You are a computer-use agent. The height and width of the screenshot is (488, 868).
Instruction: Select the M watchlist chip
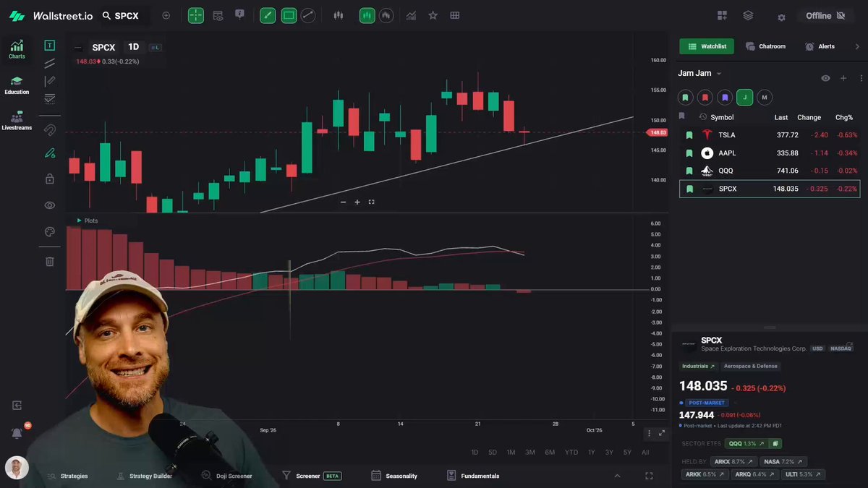click(x=765, y=97)
